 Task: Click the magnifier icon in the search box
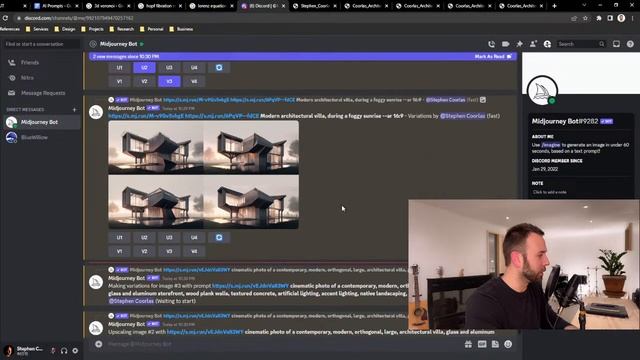point(602,44)
